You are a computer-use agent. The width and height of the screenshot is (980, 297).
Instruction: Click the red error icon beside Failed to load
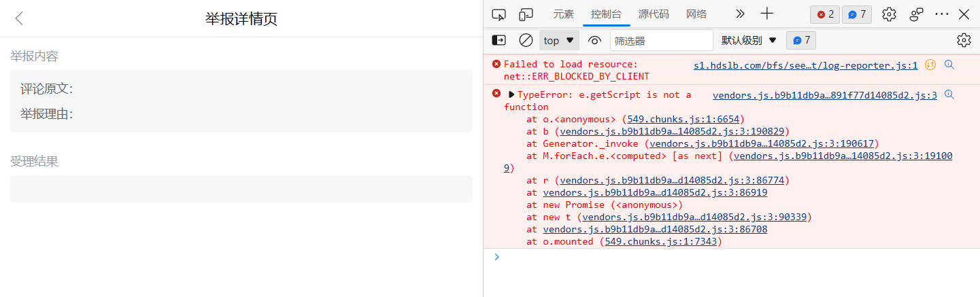(496, 64)
